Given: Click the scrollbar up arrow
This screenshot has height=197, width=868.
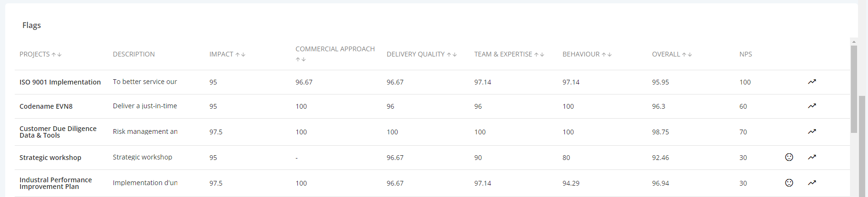Looking at the screenshot, I should point(854,42).
